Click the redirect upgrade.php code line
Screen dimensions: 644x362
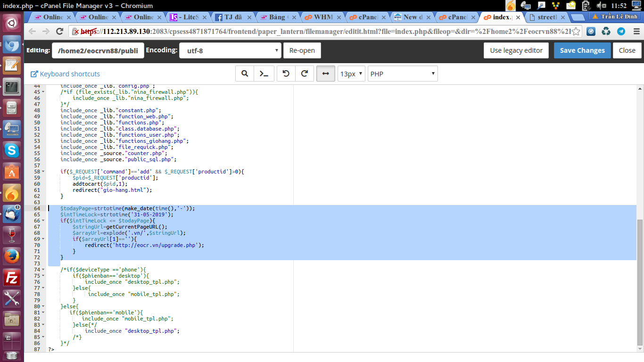click(144, 245)
